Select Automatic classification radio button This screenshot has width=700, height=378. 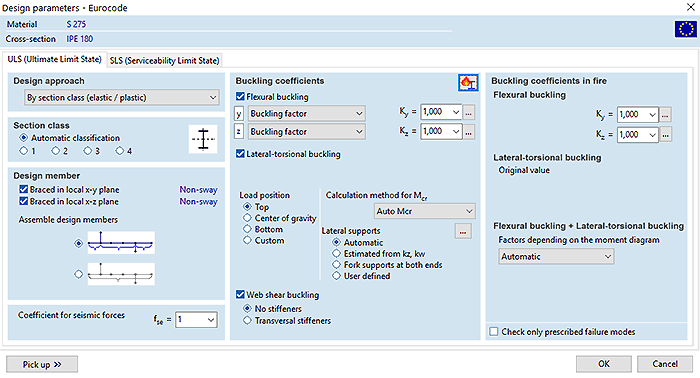coord(24,137)
